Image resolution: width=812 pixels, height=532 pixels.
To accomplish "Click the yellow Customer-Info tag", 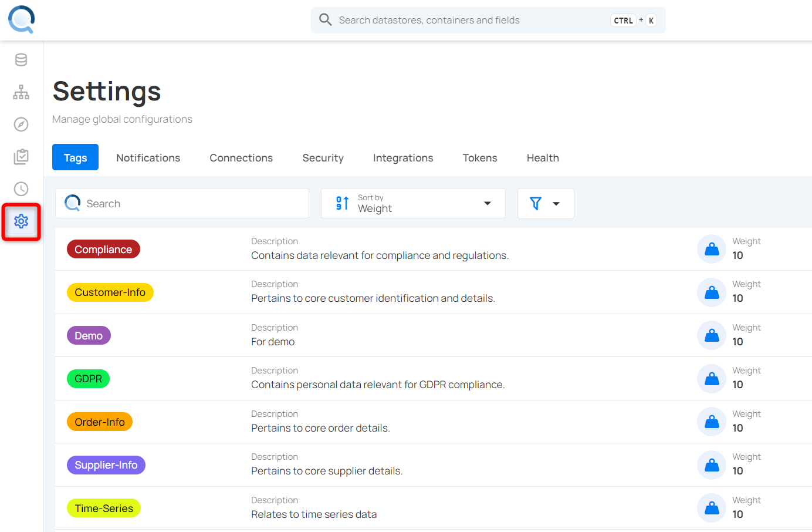I will pyautogui.click(x=110, y=292).
